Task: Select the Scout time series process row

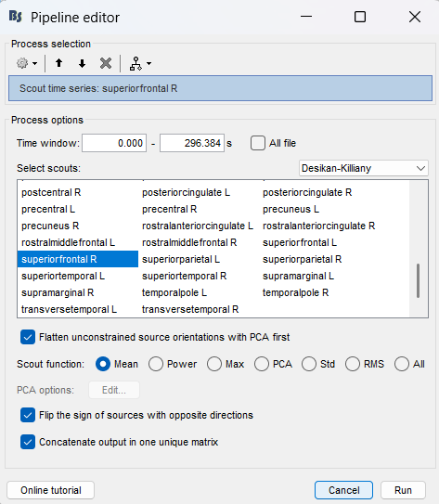Action: (220, 88)
